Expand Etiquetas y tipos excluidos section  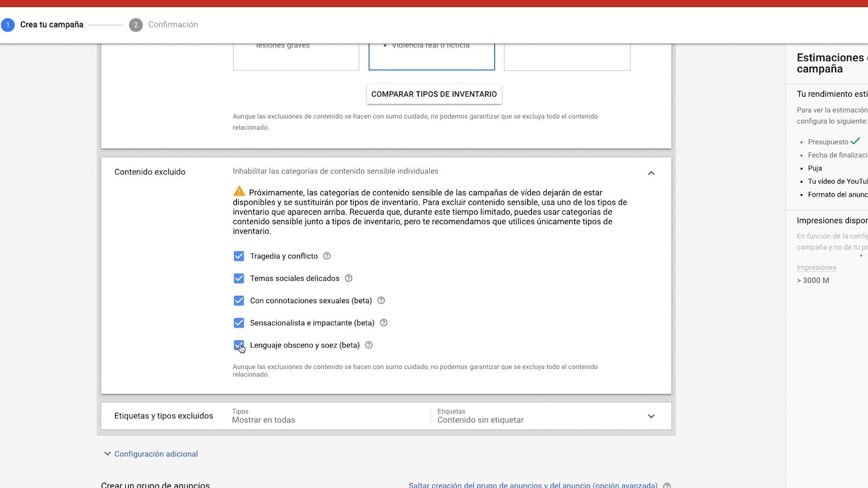coord(651,416)
